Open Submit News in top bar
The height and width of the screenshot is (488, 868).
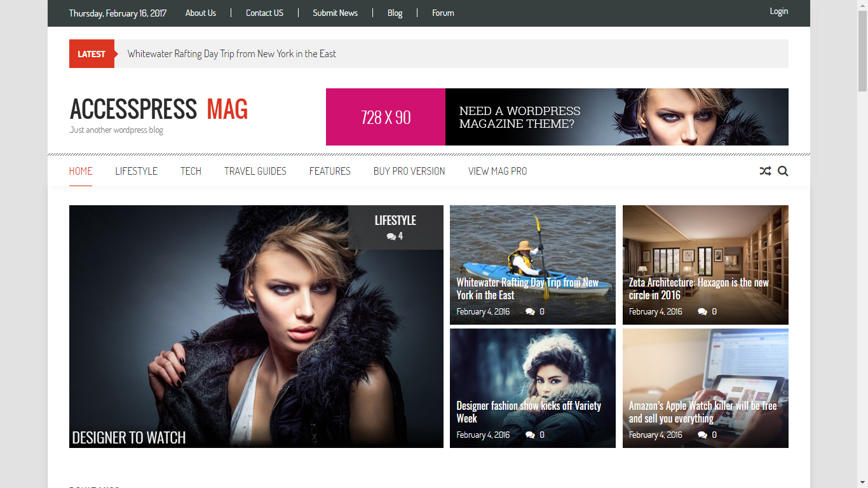point(335,13)
